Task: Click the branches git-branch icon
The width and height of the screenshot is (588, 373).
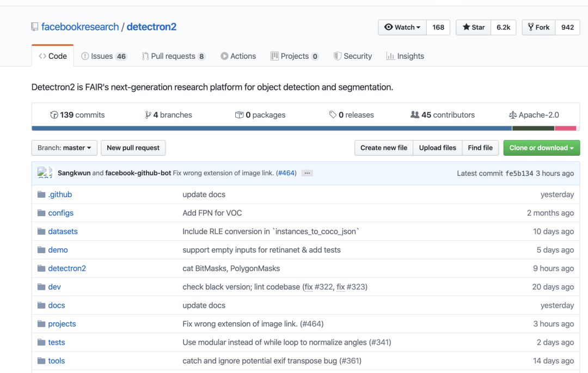Action: [148, 115]
